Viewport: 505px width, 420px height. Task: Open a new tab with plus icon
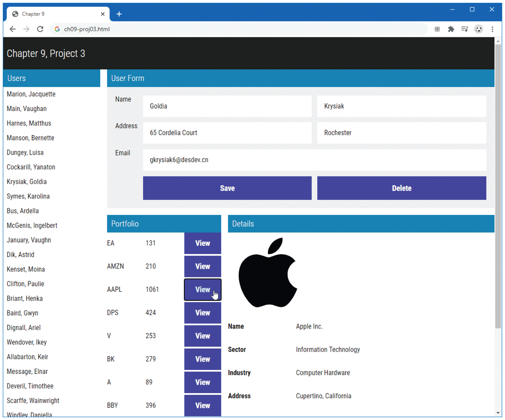pyautogui.click(x=119, y=14)
